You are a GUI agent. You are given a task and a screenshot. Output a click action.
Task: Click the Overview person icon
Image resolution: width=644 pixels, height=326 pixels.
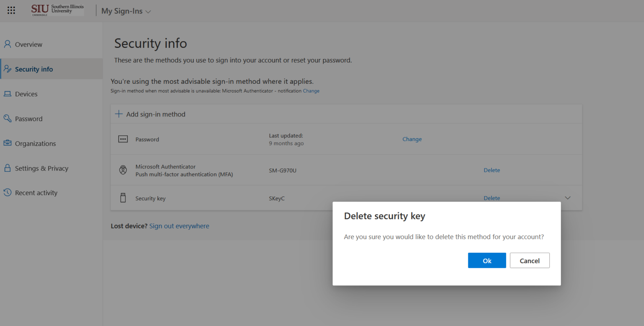click(7, 44)
